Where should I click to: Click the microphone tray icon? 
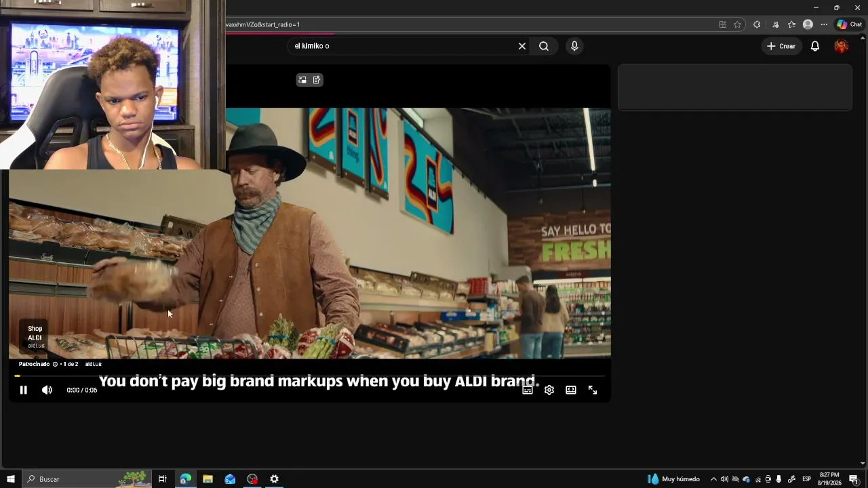[779, 479]
